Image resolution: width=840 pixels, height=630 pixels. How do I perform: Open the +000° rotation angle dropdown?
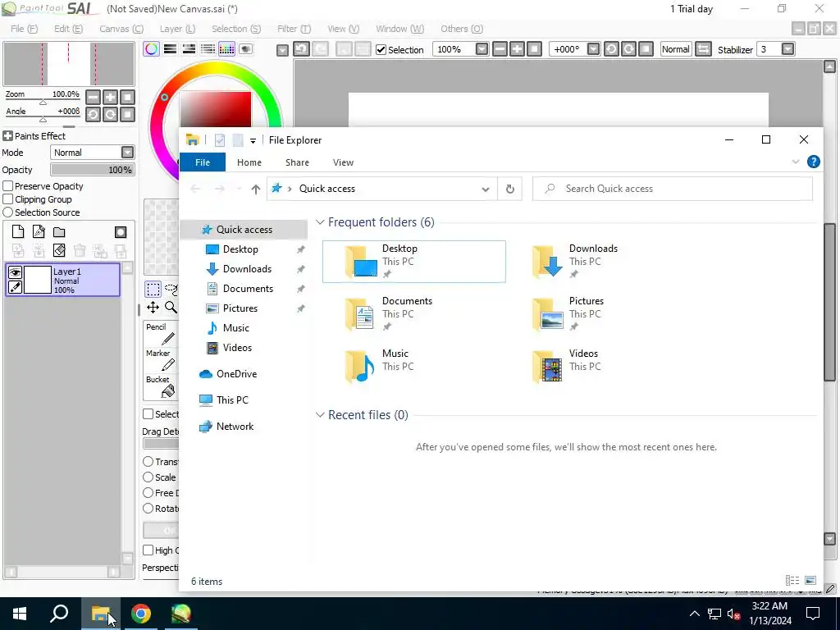coord(593,49)
